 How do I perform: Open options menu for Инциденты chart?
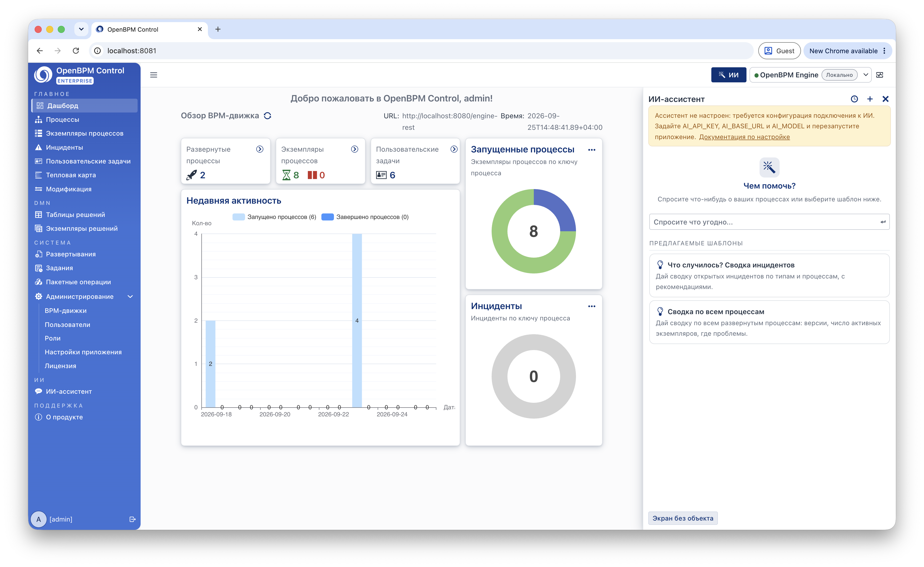[591, 306]
